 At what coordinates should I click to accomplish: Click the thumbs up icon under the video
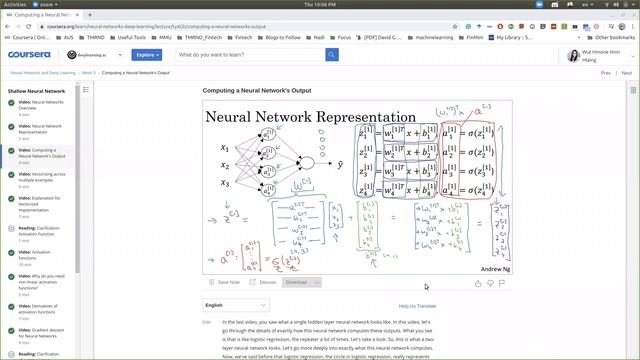click(x=478, y=283)
